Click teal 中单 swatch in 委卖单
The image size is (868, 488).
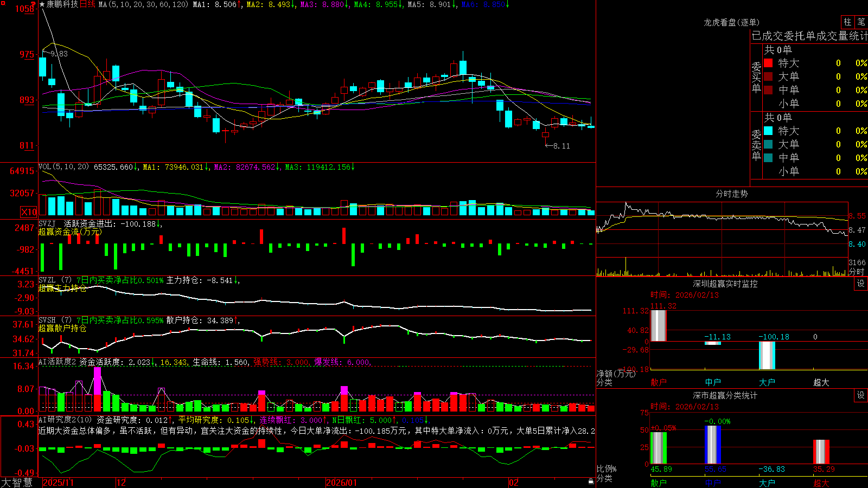768,158
